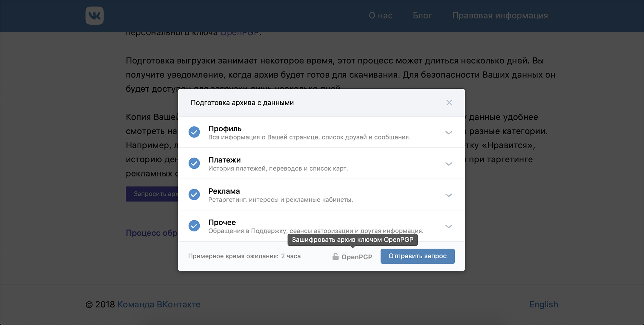
Task: Open the Процесс обработки link behind dialog
Action: click(x=152, y=233)
